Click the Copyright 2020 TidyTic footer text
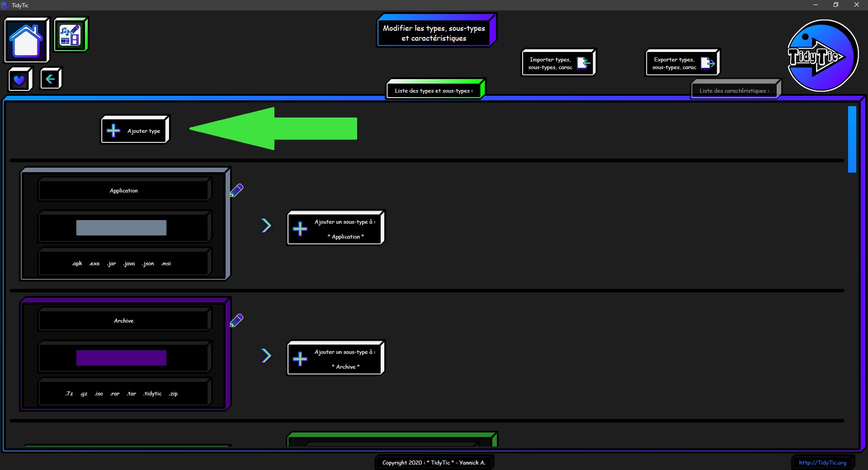This screenshot has width=868, height=470. tap(434, 462)
